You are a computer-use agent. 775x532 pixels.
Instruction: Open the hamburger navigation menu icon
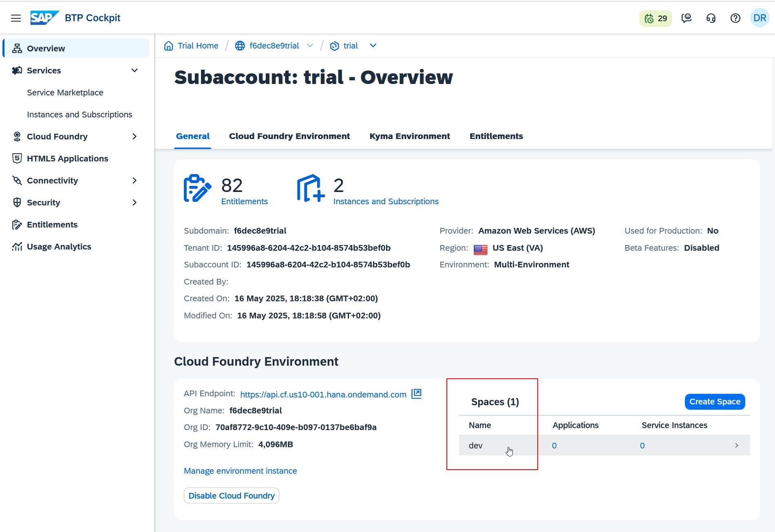16,18
